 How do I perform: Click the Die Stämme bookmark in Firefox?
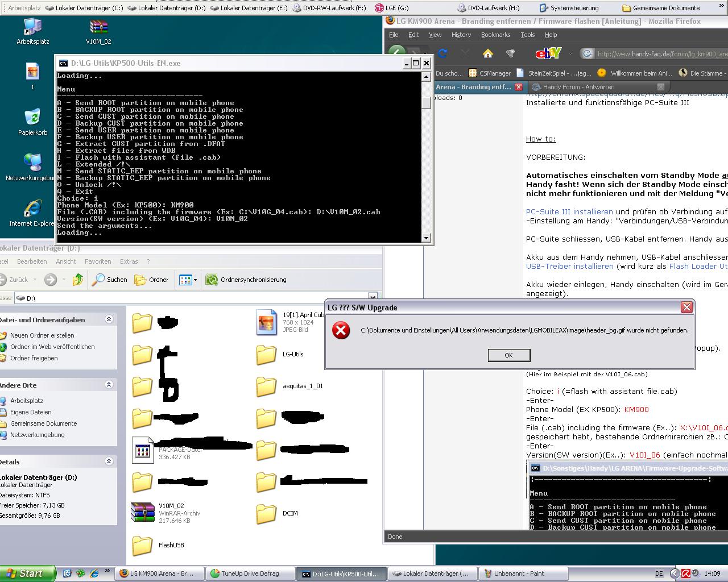click(702, 73)
